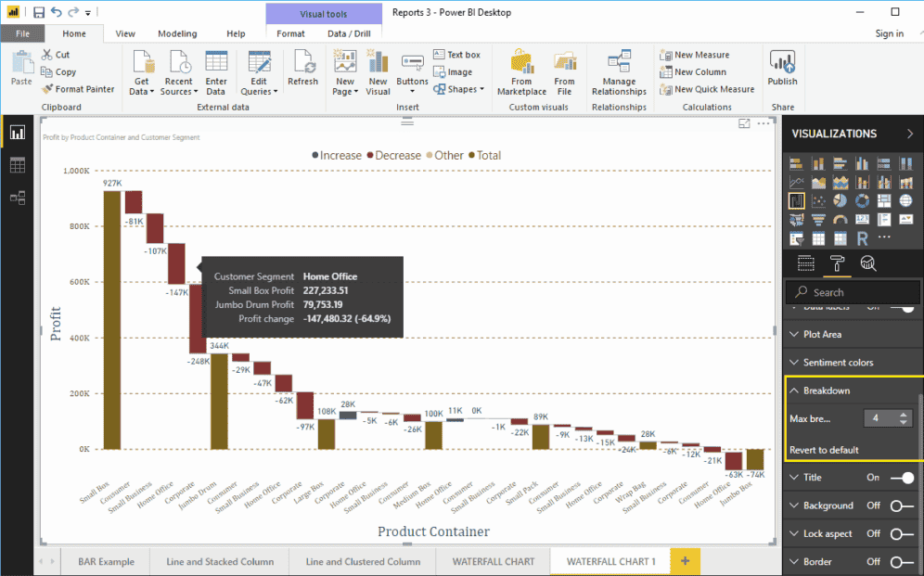The image size is (924, 576).
Task: Turn off the Title toggle
Action: coord(902,478)
